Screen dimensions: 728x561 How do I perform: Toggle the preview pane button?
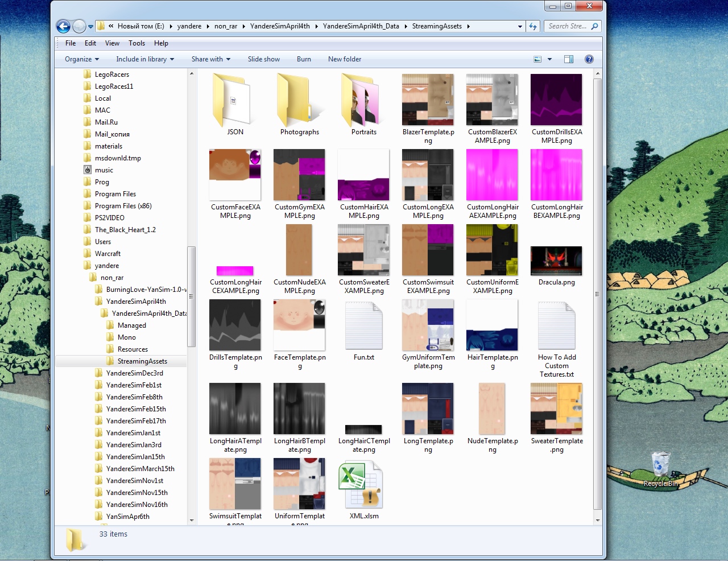(568, 59)
